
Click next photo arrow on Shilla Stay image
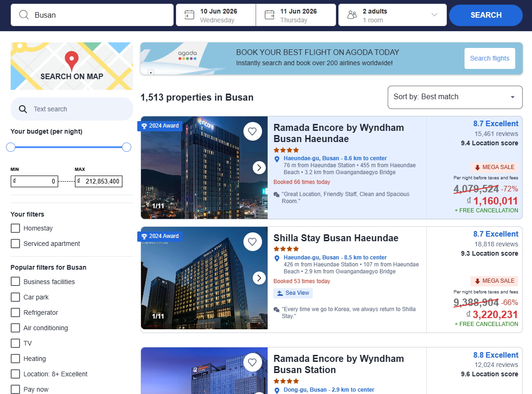coord(259,278)
